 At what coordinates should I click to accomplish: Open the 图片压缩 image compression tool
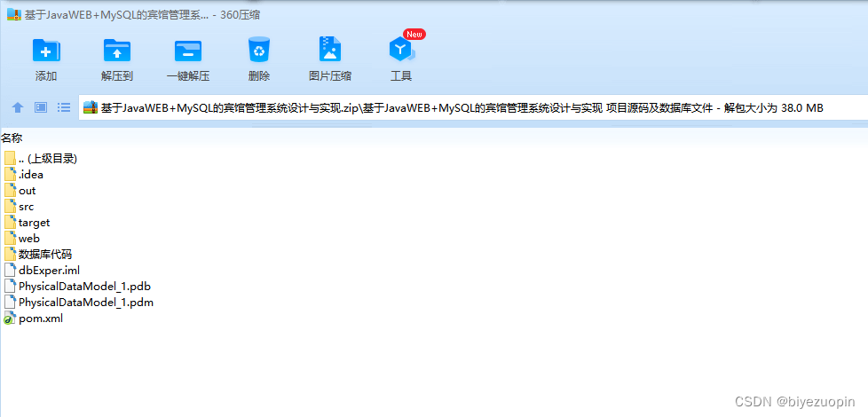click(x=330, y=49)
